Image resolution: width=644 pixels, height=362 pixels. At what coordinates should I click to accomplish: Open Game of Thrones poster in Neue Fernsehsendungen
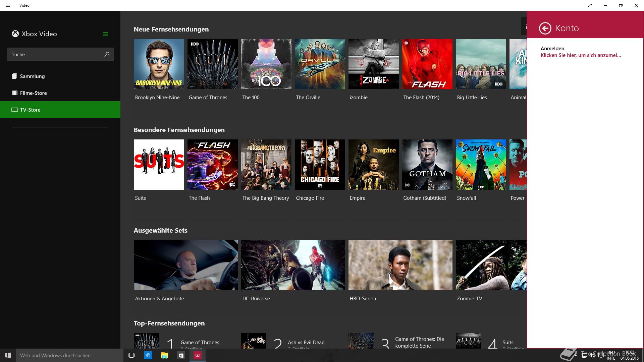[x=213, y=64]
